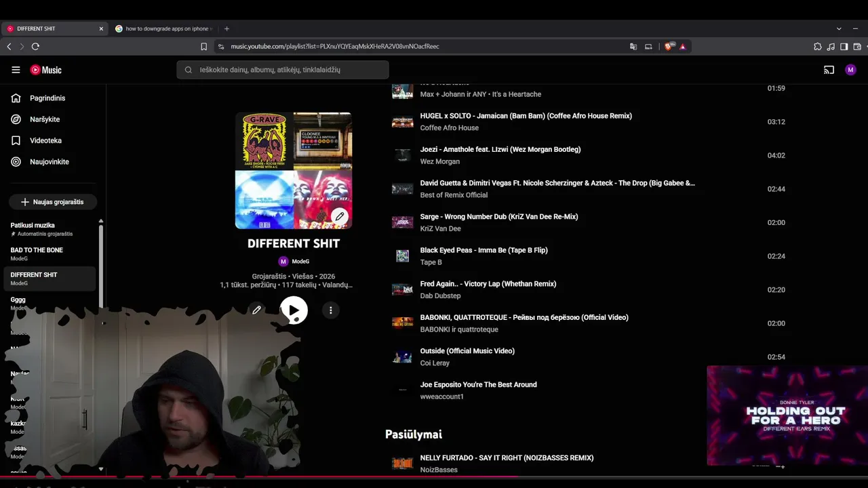The width and height of the screenshot is (868, 488).
Task: Select DIFFERENT SHIT playlist in the sidebar
Action: 50,279
